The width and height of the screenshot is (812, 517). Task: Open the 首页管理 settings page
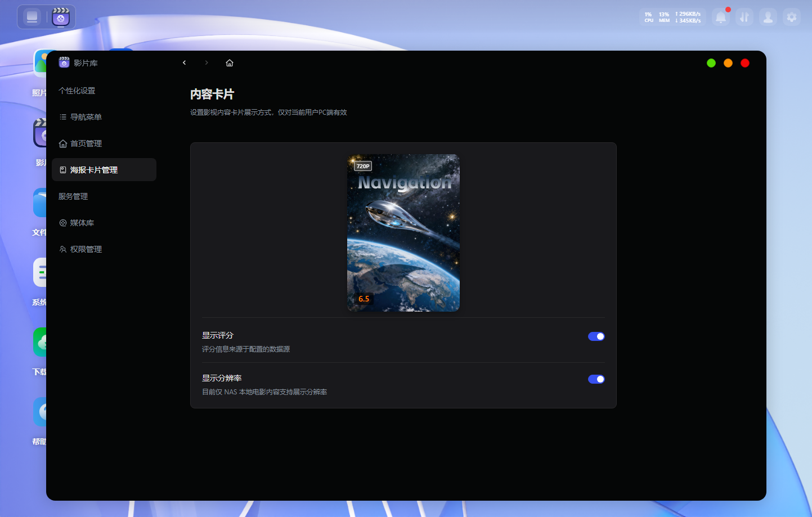coord(104,143)
